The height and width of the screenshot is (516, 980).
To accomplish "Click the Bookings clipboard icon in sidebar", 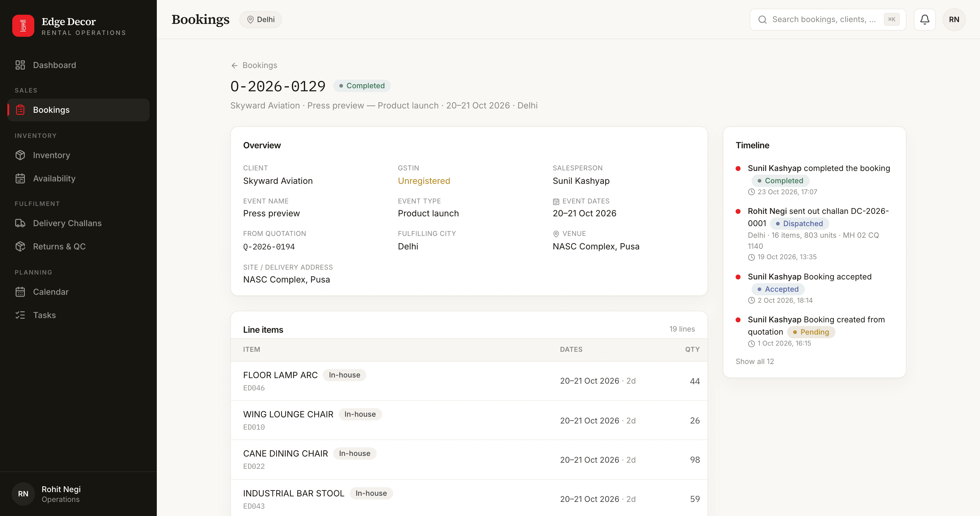I will click(20, 110).
